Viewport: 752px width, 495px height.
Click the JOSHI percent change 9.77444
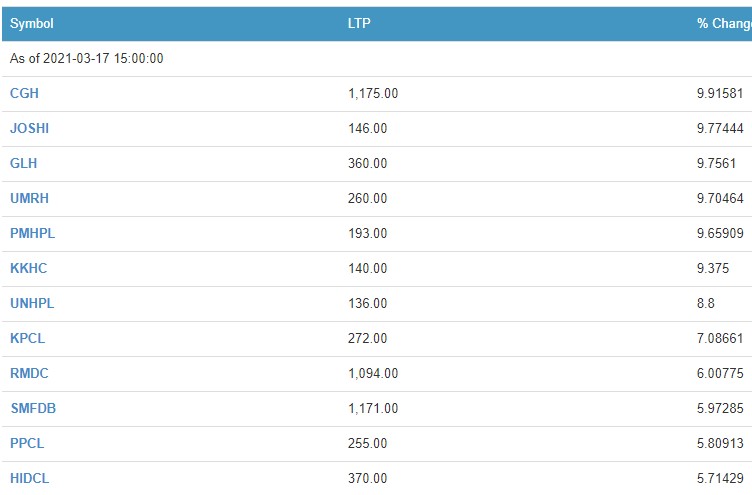[x=720, y=128]
